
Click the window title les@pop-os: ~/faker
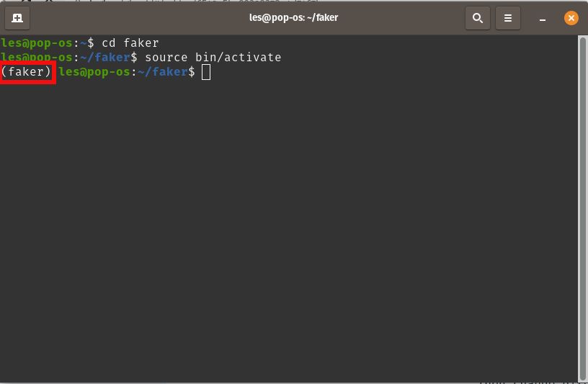tap(293, 18)
